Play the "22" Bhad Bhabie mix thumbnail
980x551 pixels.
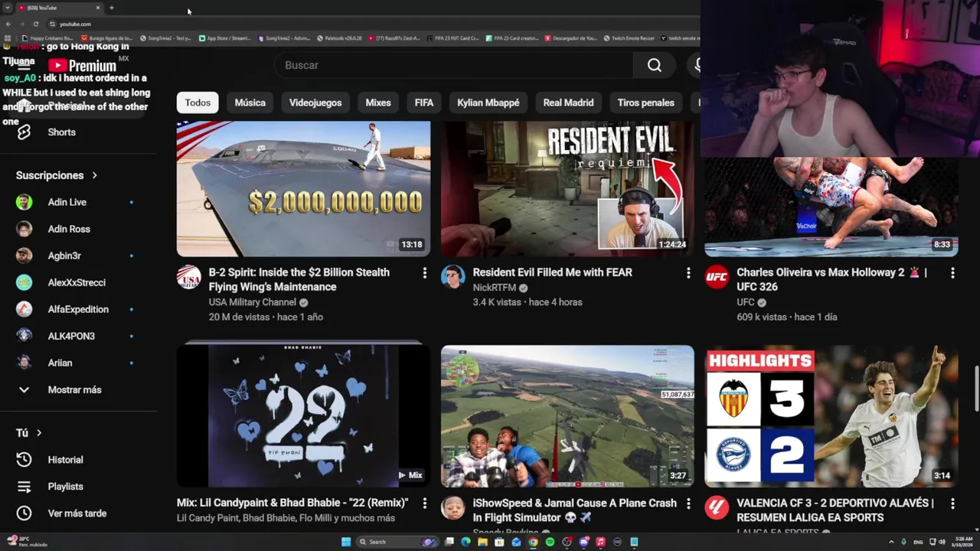[x=303, y=416]
